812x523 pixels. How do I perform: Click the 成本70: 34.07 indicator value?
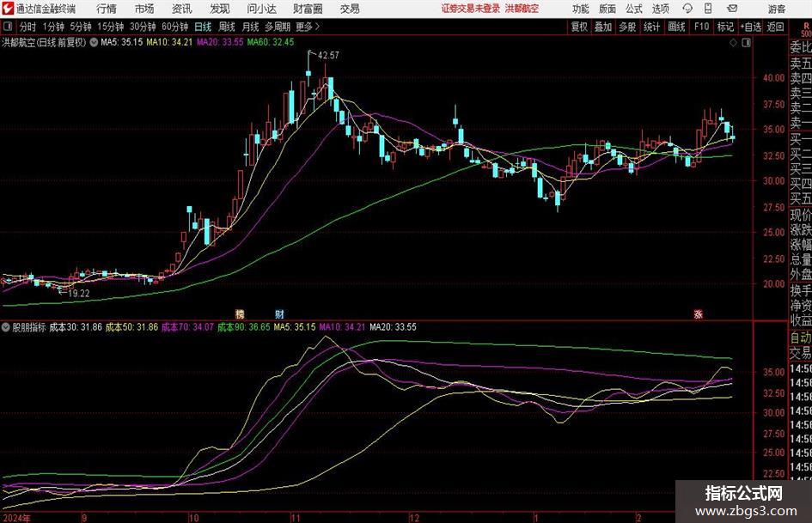(187, 327)
